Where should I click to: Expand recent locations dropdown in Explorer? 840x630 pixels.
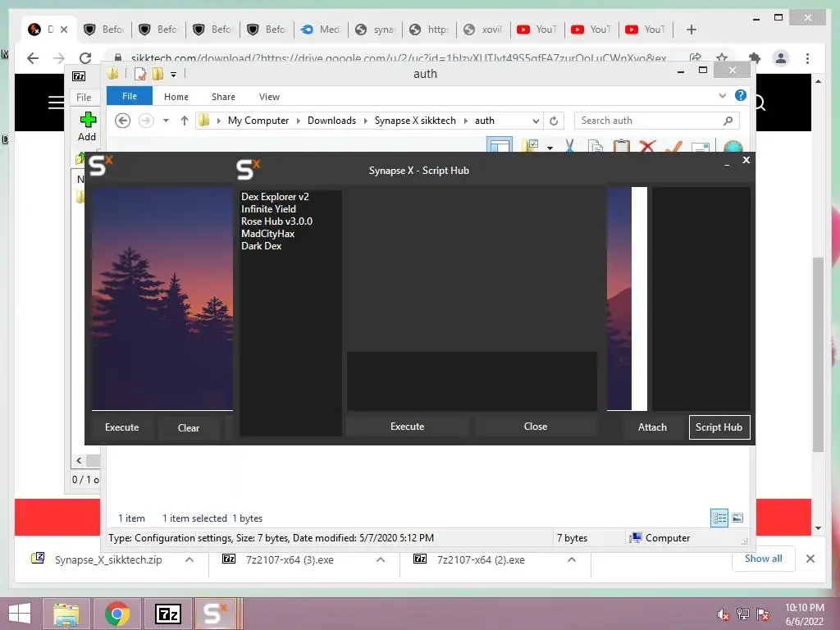coord(166,121)
